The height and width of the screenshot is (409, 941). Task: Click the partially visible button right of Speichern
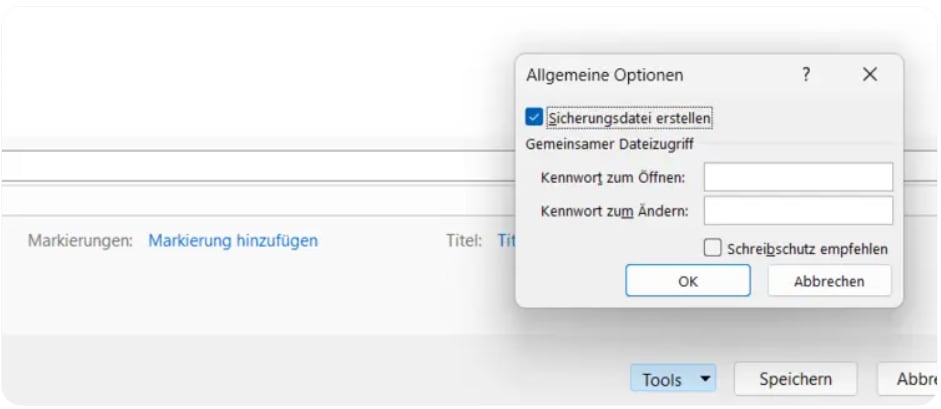912,380
